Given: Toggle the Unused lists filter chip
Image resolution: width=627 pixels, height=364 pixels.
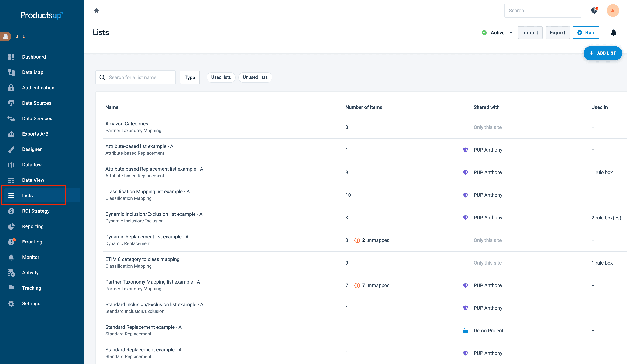Looking at the screenshot, I should [x=255, y=77].
